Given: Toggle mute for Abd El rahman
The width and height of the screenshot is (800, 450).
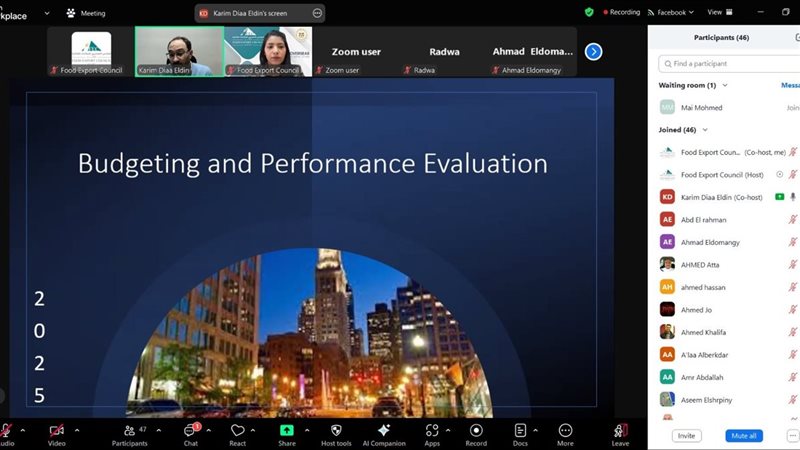Looking at the screenshot, I should (x=793, y=220).
